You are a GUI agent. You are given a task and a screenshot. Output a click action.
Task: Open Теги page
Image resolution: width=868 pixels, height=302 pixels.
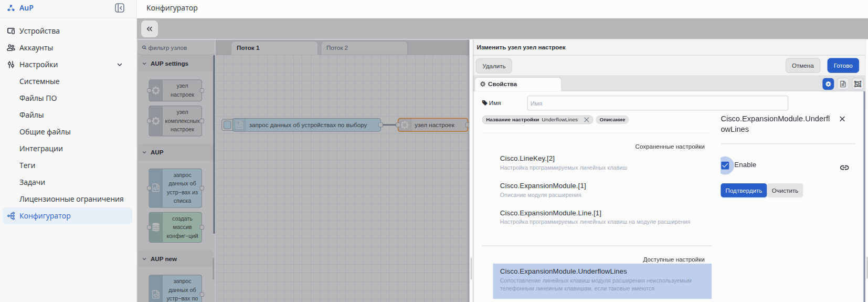(27, 165)
